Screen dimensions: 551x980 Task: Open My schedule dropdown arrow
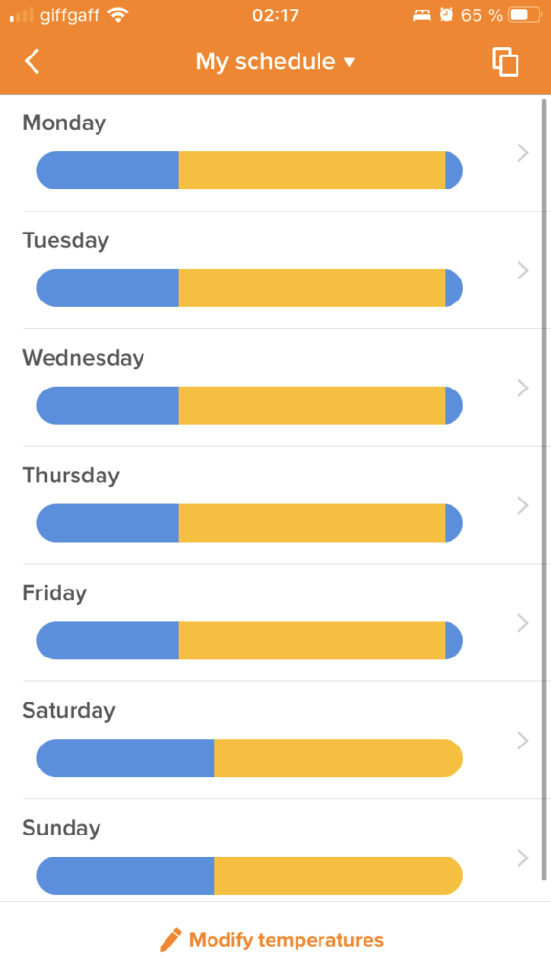pos(350,62)
